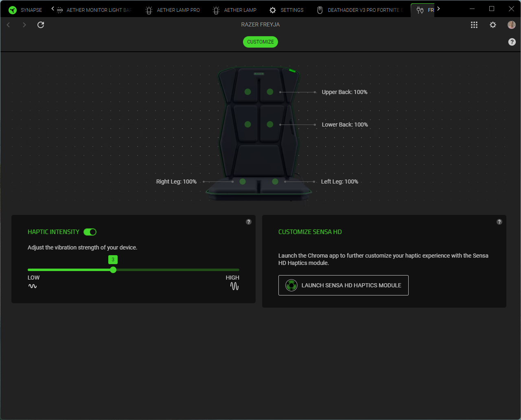Open the modules grid launcher icon

click(474, 25)
